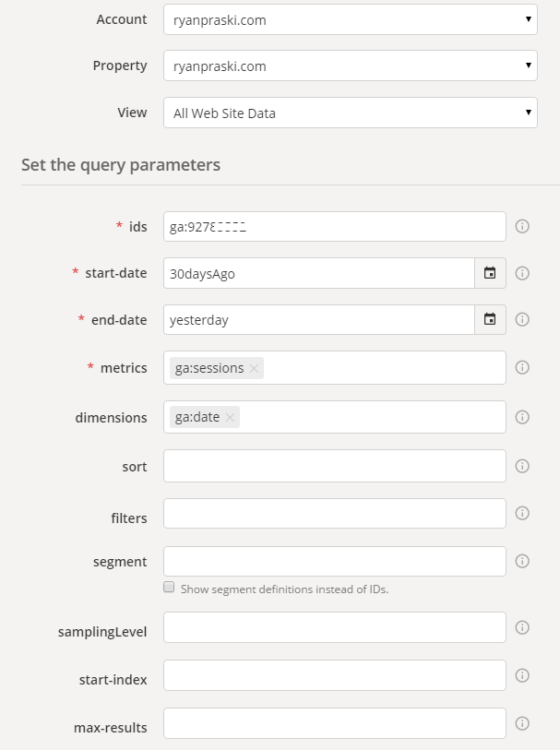Remove the ga:sessions metric tag
The image size is (560, 750).
pos(254,368)
